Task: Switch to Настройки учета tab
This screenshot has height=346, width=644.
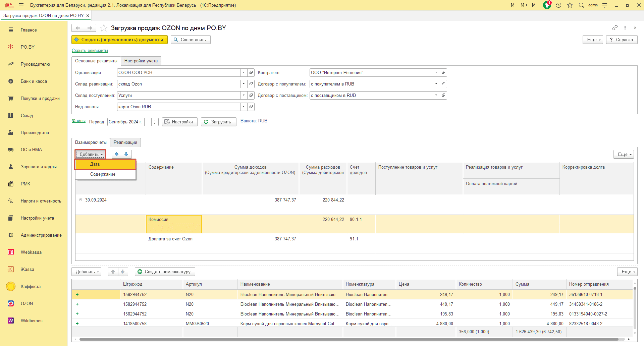Action: coord(141,61)
